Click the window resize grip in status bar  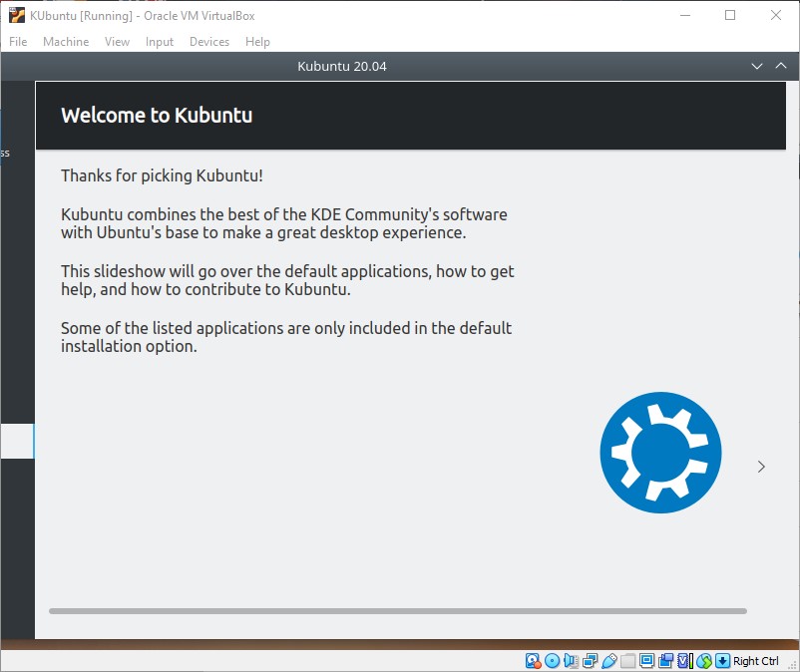pos(793,665)
